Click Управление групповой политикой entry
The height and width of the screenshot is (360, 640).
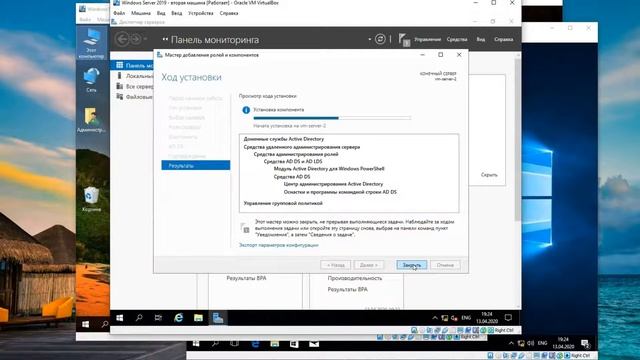[283, 203]
